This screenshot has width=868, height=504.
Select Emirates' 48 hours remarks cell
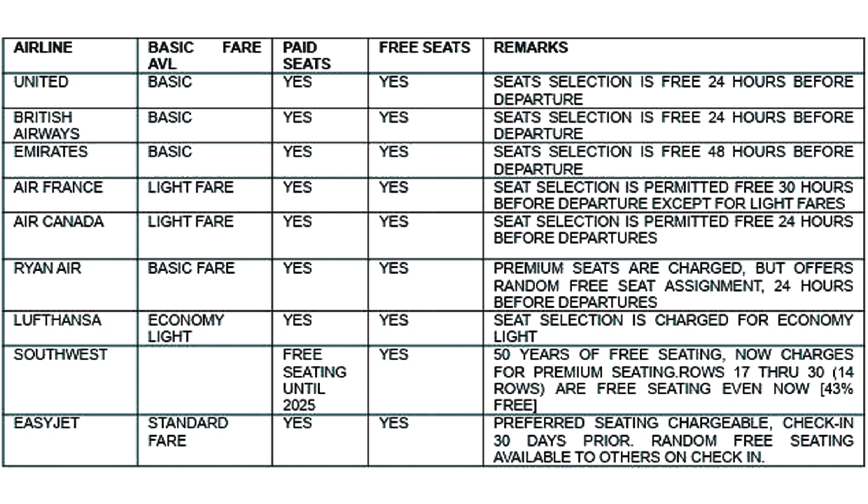[x=673, y=160]
